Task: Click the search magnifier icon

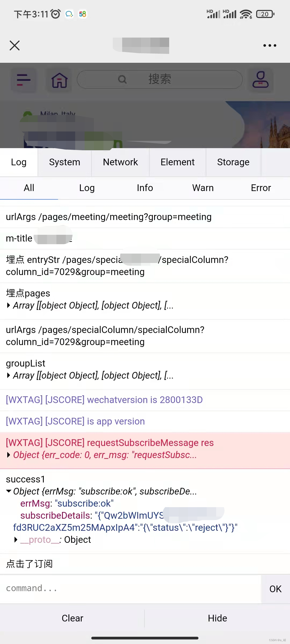Action: (122, 79)
